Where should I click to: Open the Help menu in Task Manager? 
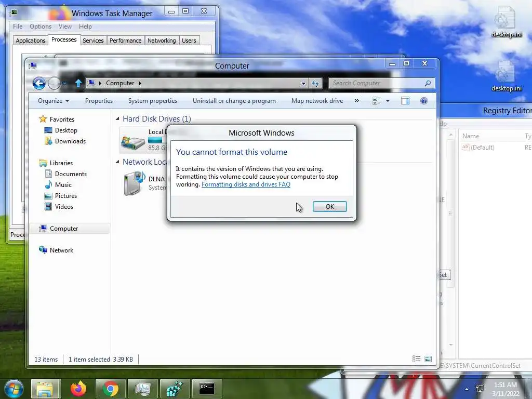tap(85, 26)
